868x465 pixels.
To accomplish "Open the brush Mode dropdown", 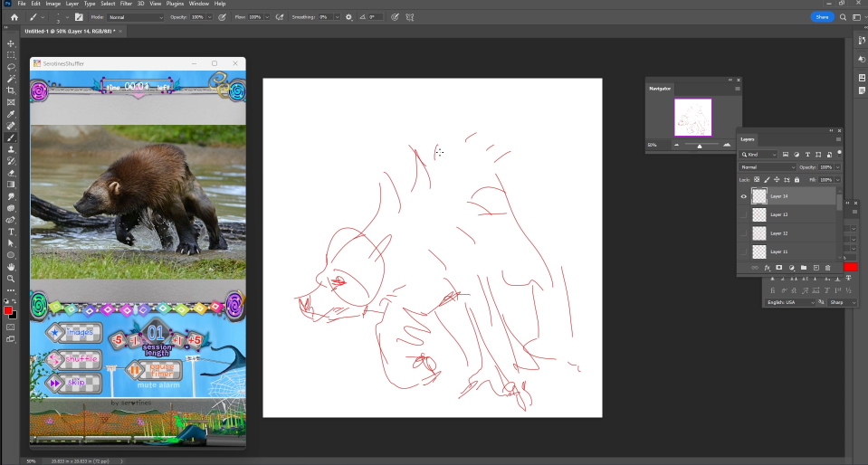I will [136, 17].
